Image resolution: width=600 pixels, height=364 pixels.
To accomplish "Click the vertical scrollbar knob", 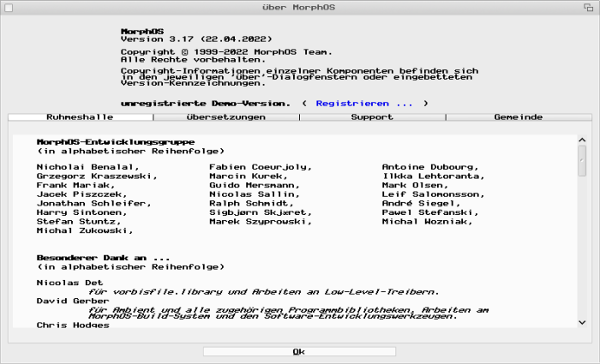I will [582, 161].
